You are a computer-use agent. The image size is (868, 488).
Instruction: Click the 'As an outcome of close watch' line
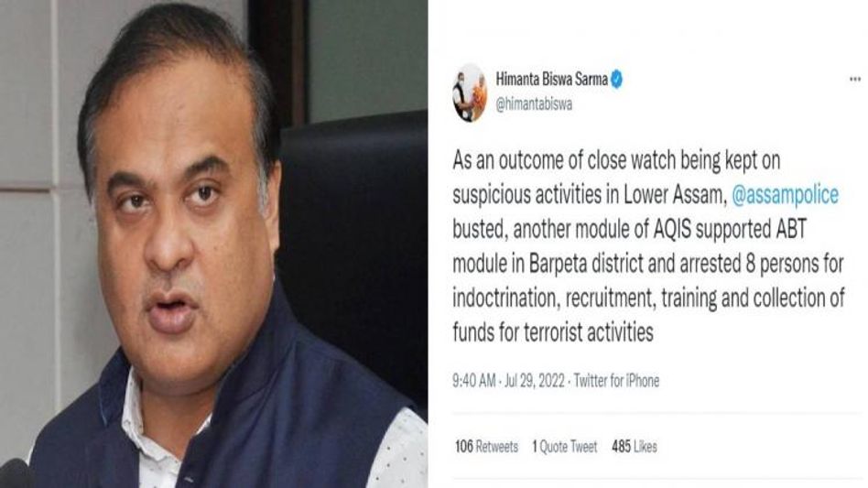616,161
